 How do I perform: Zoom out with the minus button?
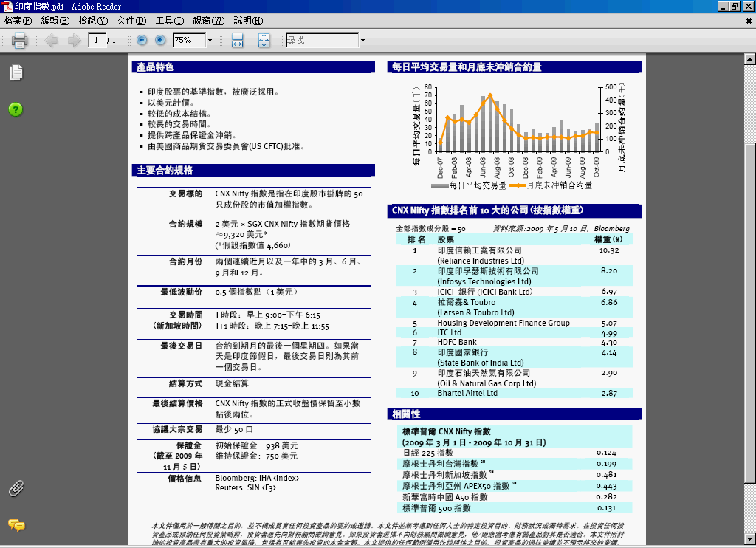[142, 40]
